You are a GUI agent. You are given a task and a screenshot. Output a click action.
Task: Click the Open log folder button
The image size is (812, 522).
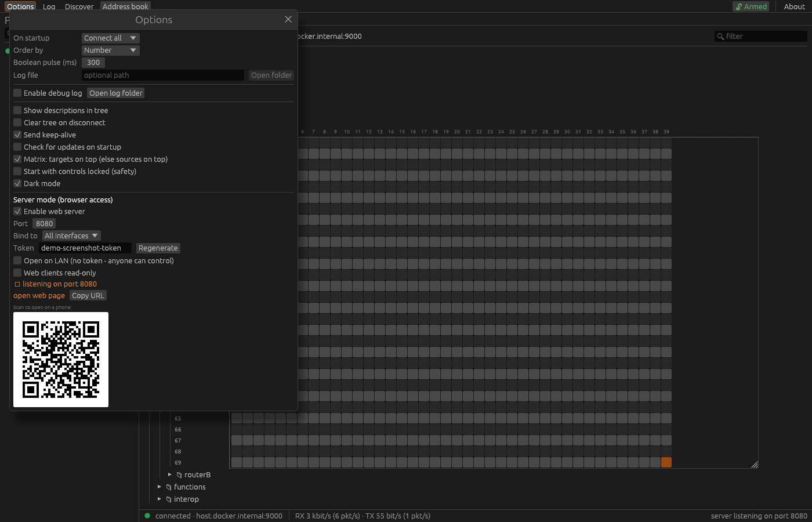point(116,93)
